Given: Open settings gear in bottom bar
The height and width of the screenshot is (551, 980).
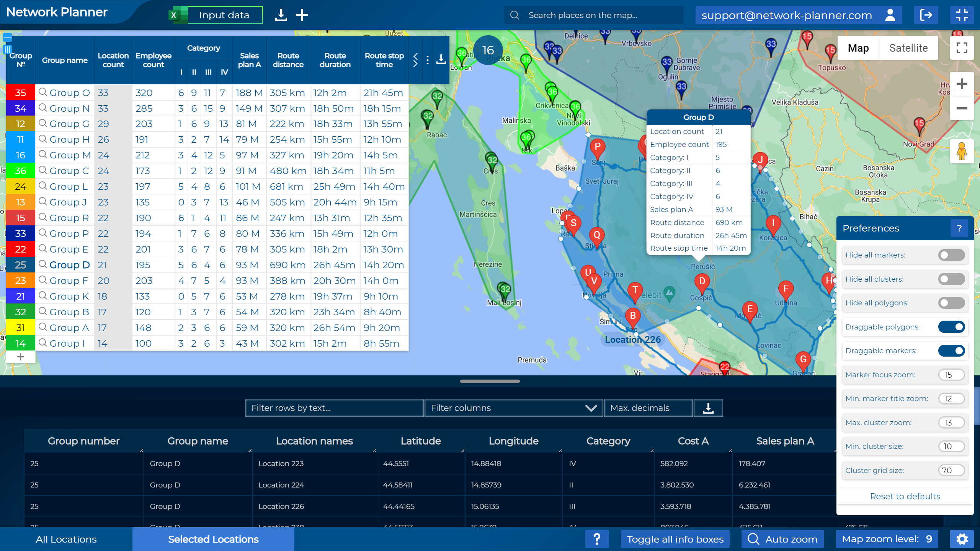Looking at the screenshot, I should (962, 539).
